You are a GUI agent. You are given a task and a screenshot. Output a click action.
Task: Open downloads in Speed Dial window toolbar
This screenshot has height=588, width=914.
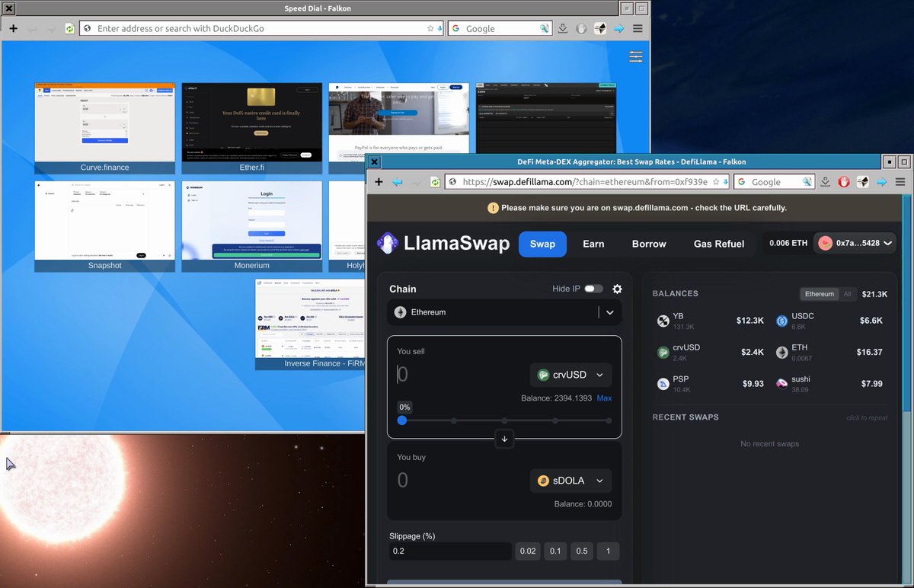click(x=563, y=28)
